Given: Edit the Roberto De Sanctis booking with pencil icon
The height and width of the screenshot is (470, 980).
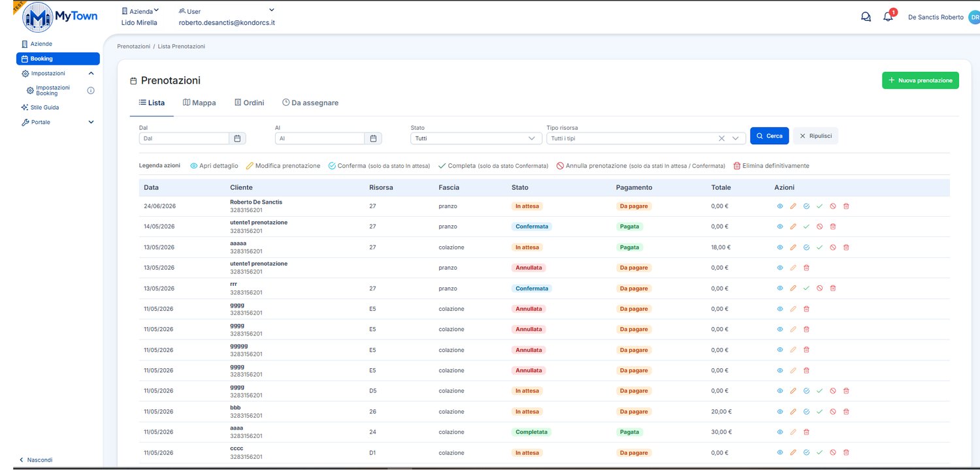Looking at the screenshot, I should tap(793, 206).
